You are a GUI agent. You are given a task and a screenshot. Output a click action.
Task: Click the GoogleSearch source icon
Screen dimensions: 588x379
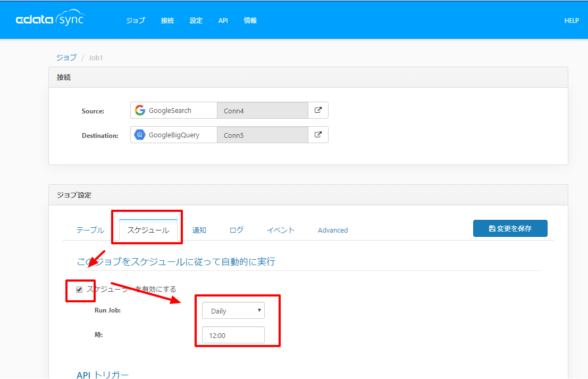click(x=140, y=110)
